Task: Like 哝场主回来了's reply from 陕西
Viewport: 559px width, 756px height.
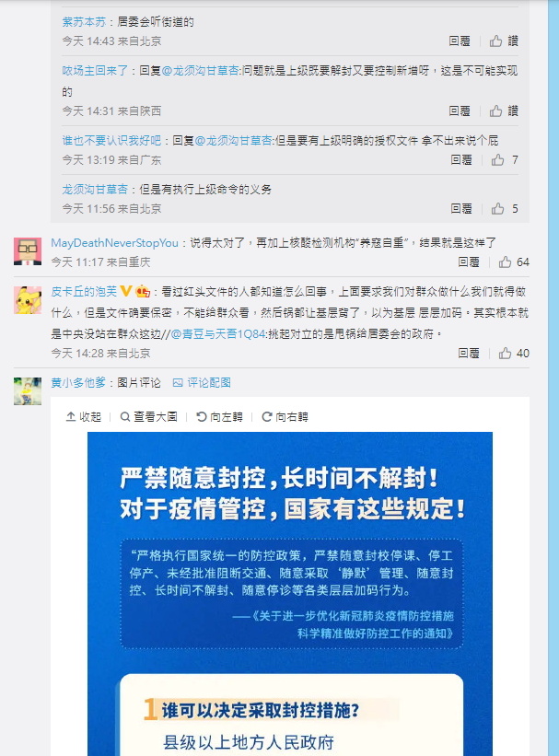Action: click(504, 110)
